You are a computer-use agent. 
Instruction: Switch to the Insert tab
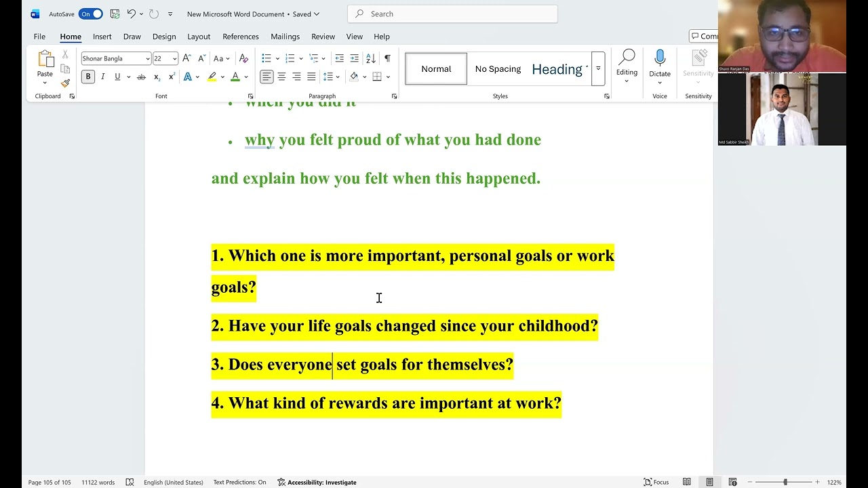pos(102,37)
